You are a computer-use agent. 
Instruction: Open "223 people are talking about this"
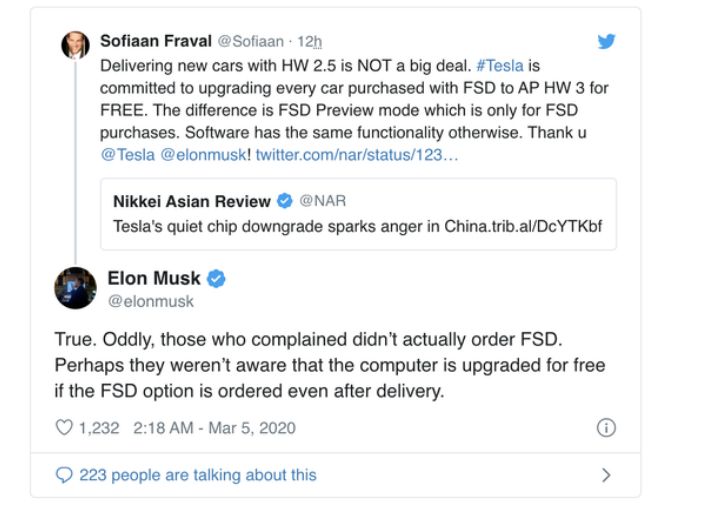(198, 475)
